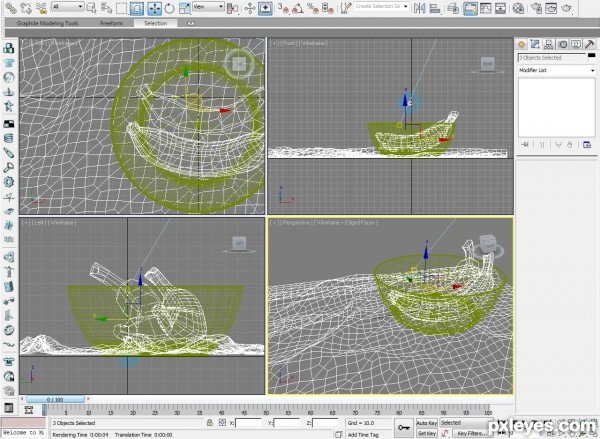
Task: Open the Modify command panel tab
Action: click(535, 44)
